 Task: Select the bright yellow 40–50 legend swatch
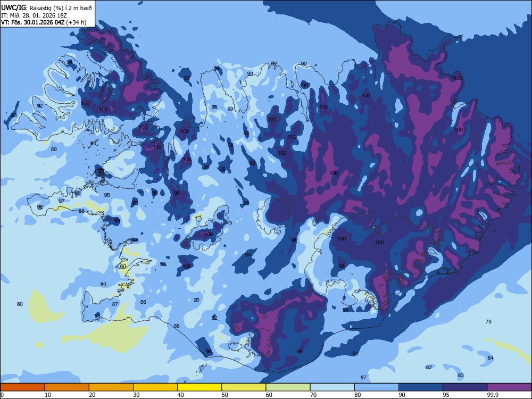point(199,387)
